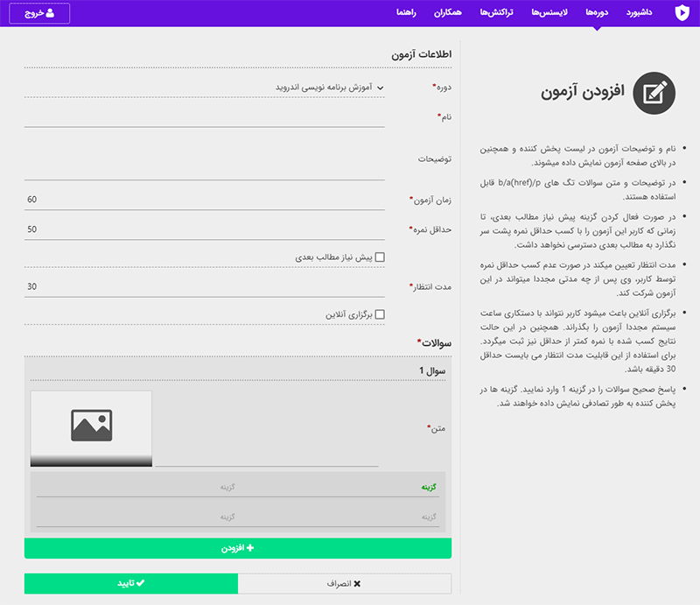Select همکاران from the top menu
The height and width of the screenshot is (605, 700).
[x=447, y=12]
